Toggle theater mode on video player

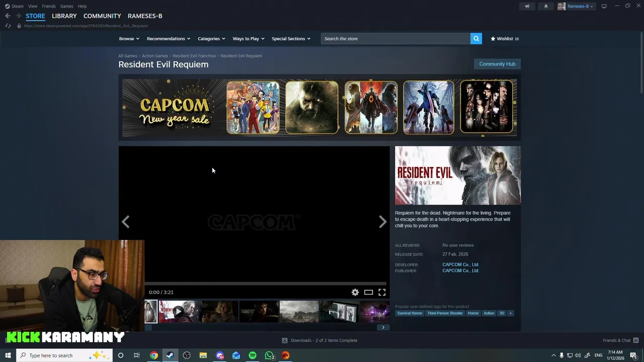click(x=368, y=292)
